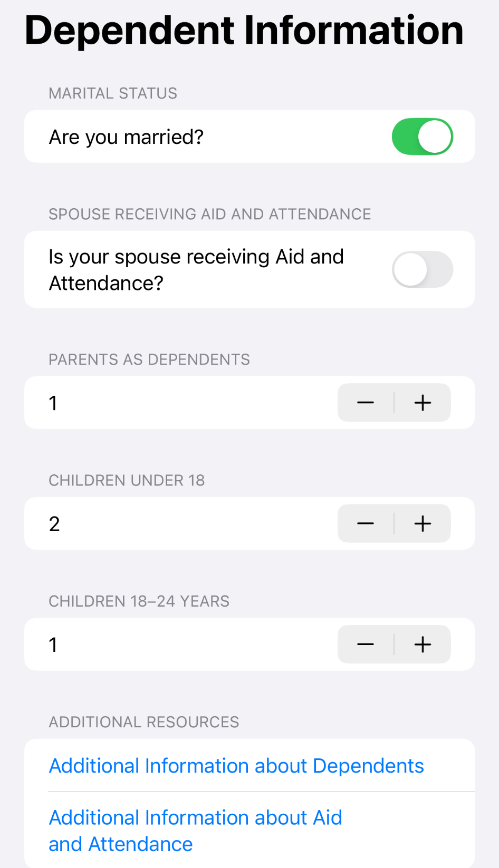
Task: Tap minus for children under 18
Action: tap(366, 523)
